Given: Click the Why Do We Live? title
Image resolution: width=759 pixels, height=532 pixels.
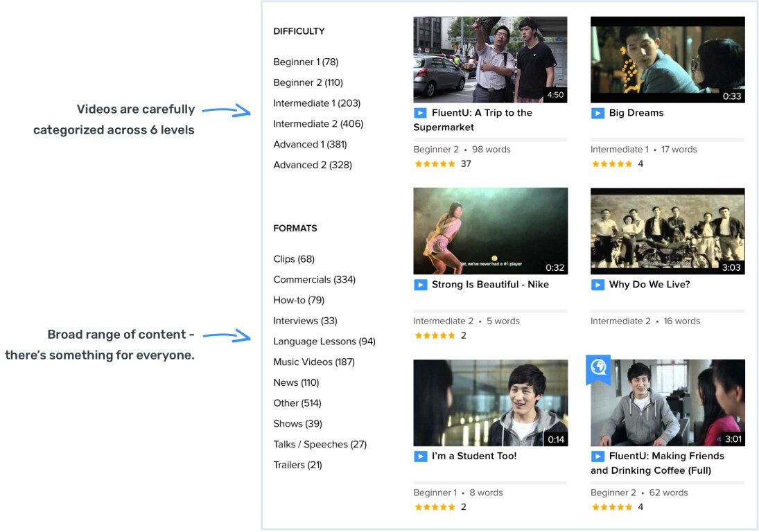Looking at the screenshot, I should [x=649, y=285].
